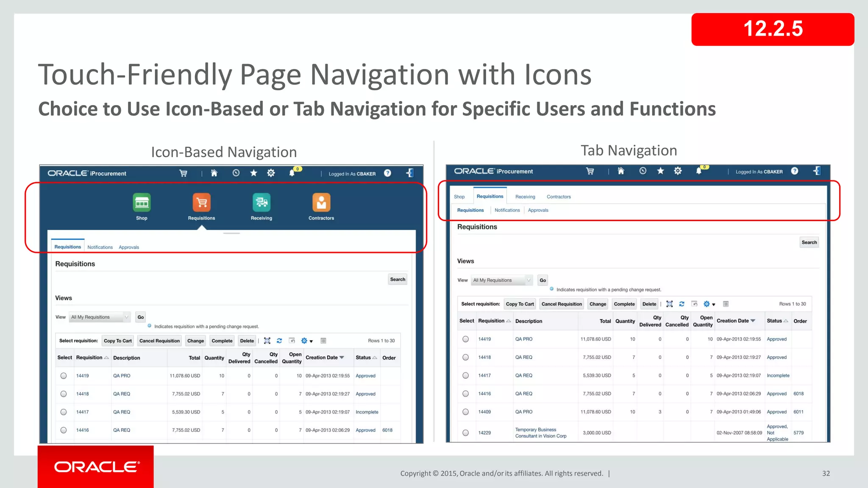
Task: Switch to Contractors tab in Tab Navigation
Action: click(x=559, y=197)
